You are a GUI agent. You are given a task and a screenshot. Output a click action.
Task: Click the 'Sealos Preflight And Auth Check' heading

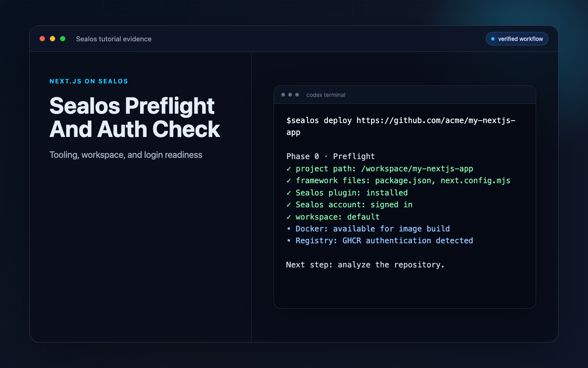click(135, 117)
